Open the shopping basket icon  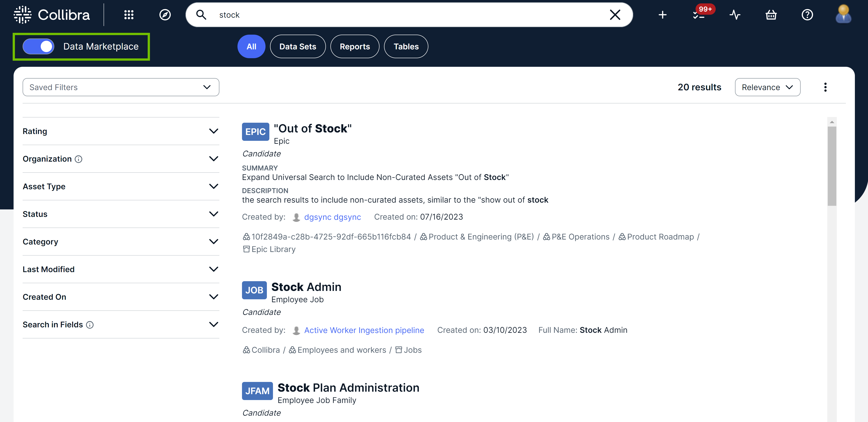[x=771, y=14]
